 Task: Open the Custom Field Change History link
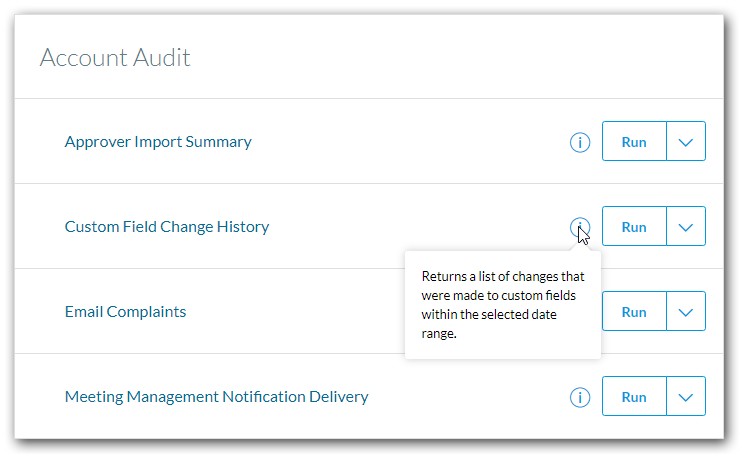click(x=167, y=227)
